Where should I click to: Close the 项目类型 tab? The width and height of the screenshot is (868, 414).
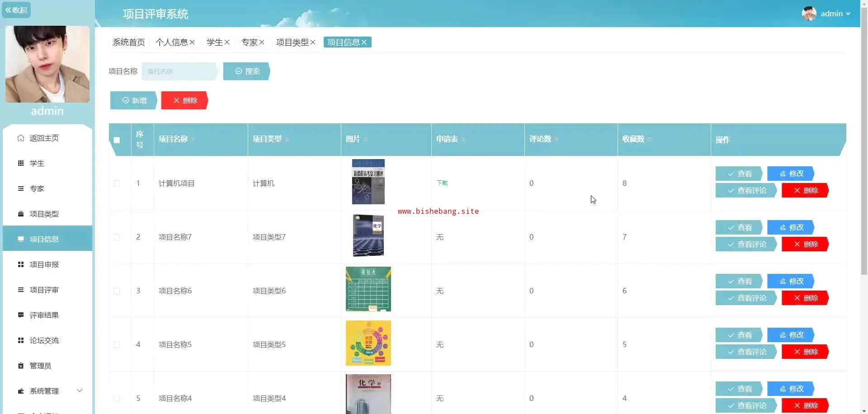(313, 42)
